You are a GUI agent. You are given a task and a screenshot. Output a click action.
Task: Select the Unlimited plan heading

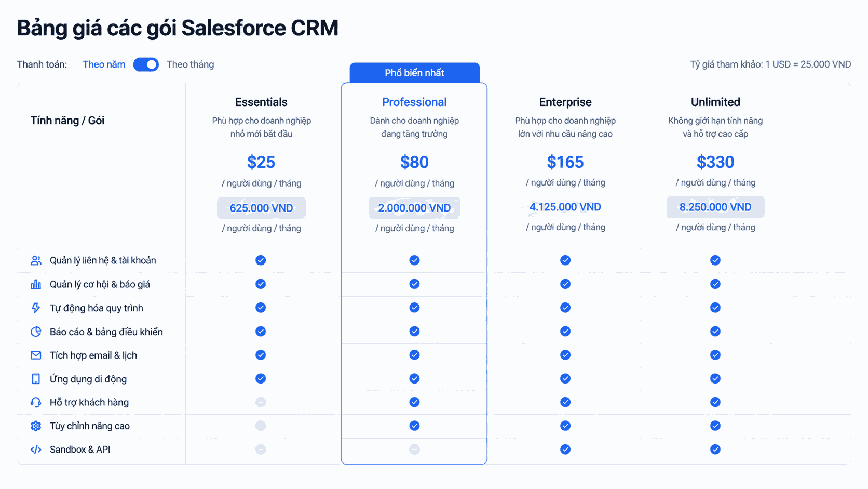point(715,102)
